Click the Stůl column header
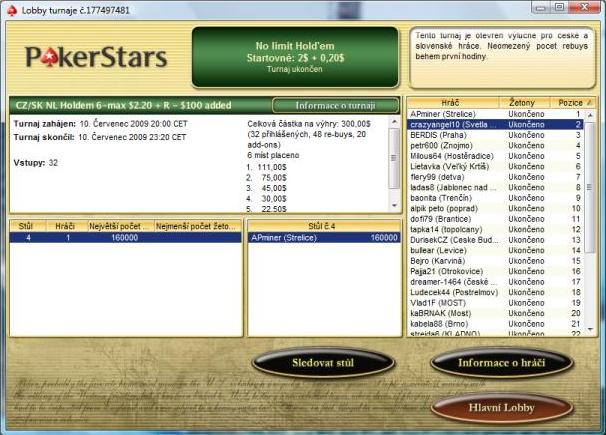The image size is (606, 435). tap(28, 226)
